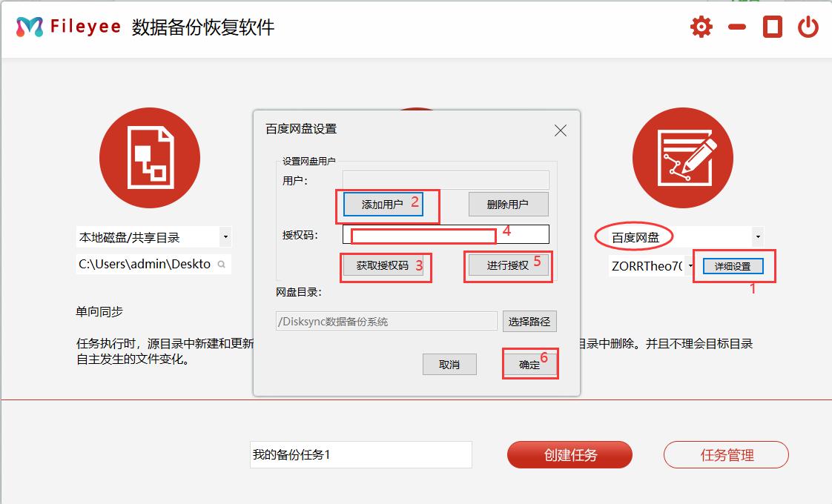Click the power exit icon
Screen dimensions: 832x504
point(808,27)
